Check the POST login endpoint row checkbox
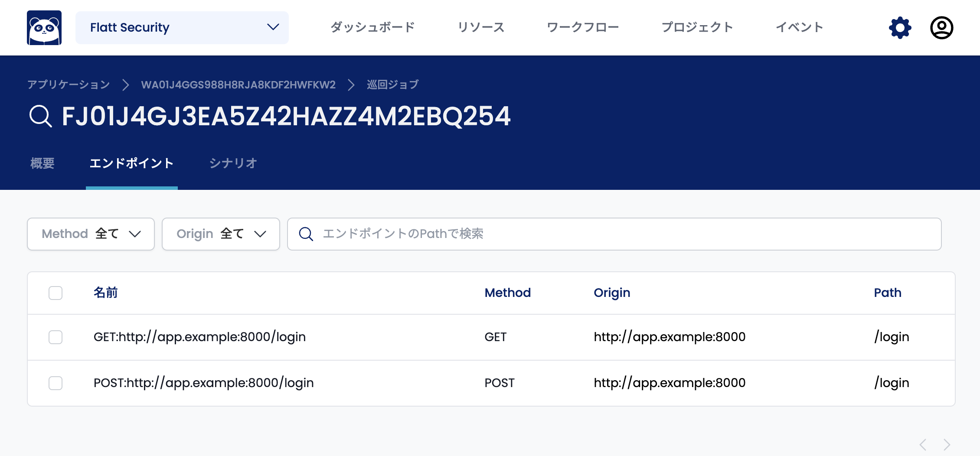The image size is (980, 456). point(56,383)
